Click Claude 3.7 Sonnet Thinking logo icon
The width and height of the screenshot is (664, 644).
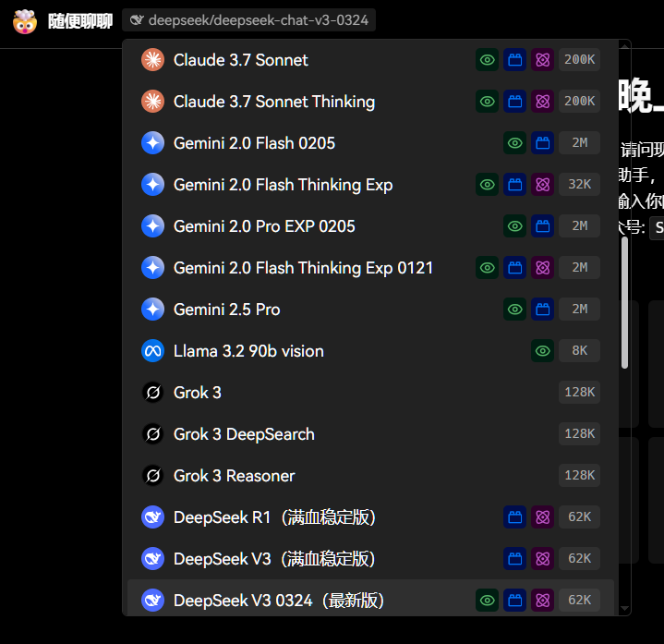(x=153, y=102)
